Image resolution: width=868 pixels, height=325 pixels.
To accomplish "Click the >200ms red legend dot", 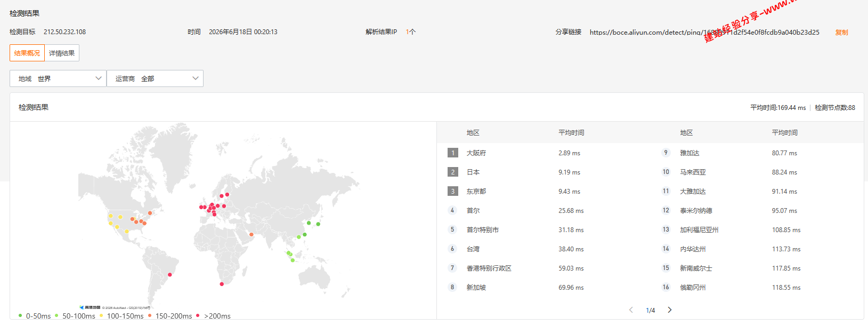I will point(198,315).
